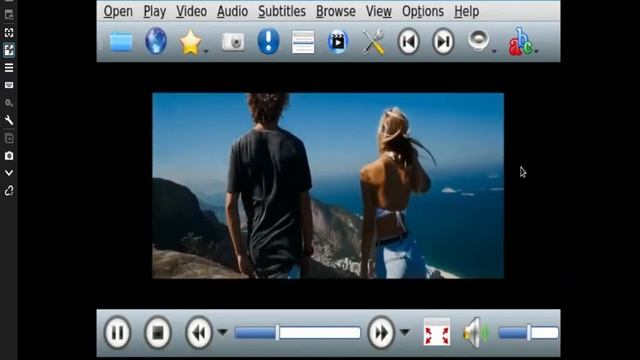Click the gears settings icon in left sidebar
Viewport: 640px width, 360px height.
click(x=9, y=103)
